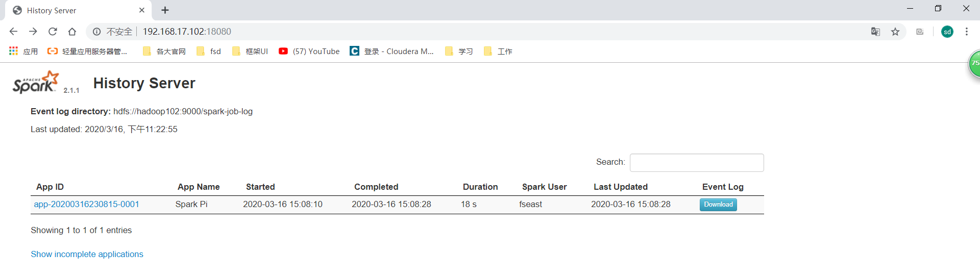Download the Spark Pi event log

click(x=718, y=205)
